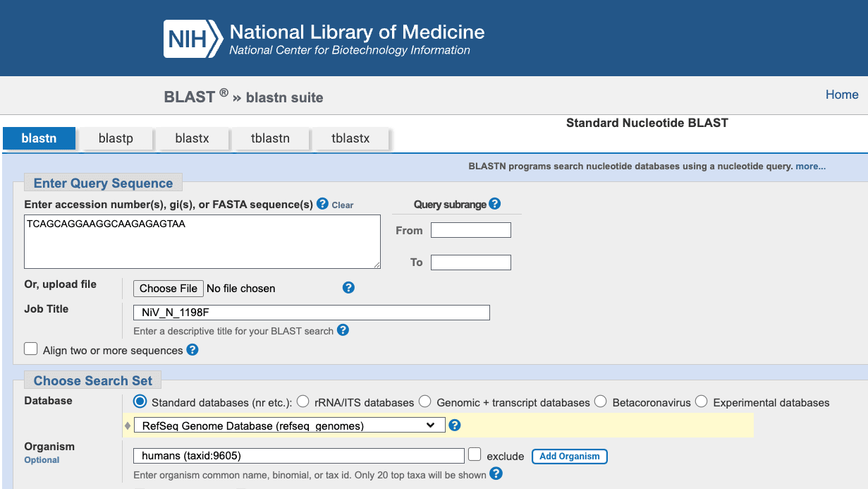Click 'Enter Query Sequence' section heading
The image size is (868, 489).
click(103, 183)
